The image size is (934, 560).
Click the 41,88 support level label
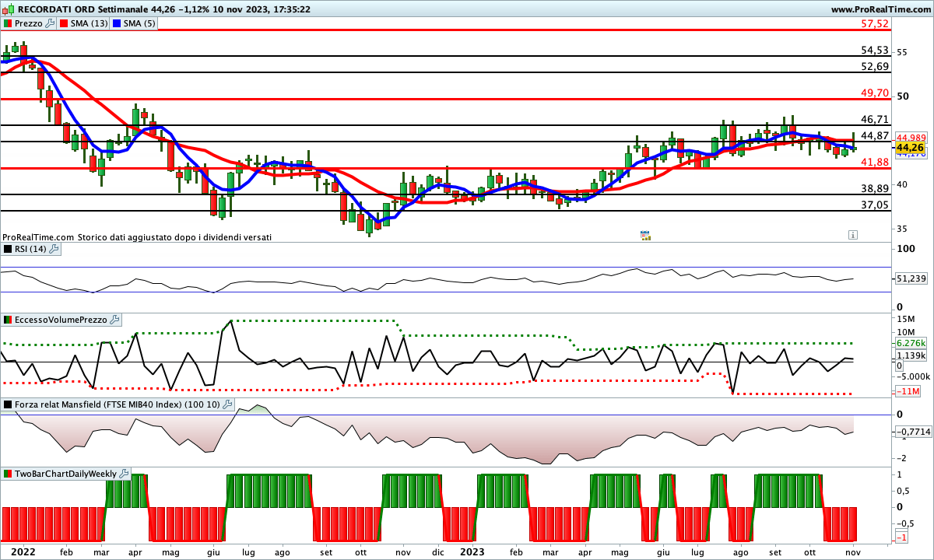[x=875, y=162]
